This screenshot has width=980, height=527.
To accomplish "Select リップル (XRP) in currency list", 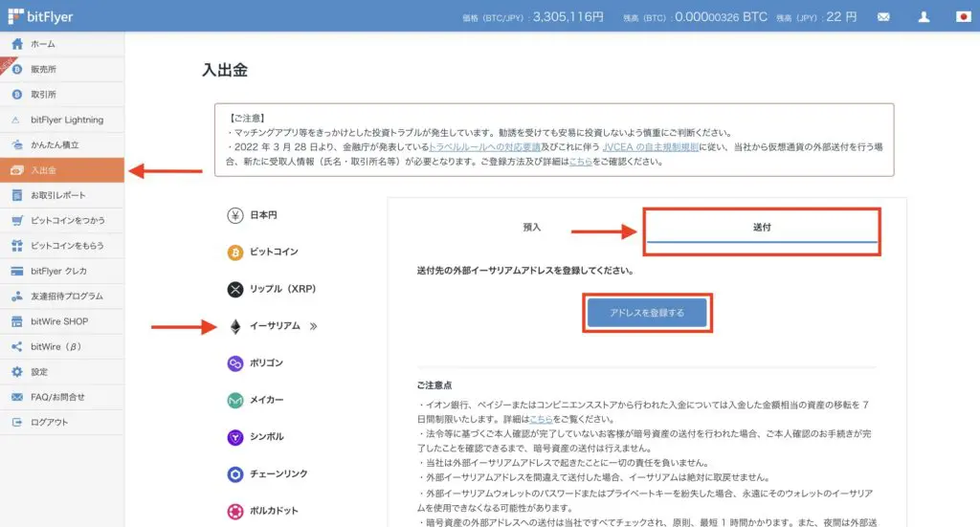I will pyautogui.click(x=282, y=289).
